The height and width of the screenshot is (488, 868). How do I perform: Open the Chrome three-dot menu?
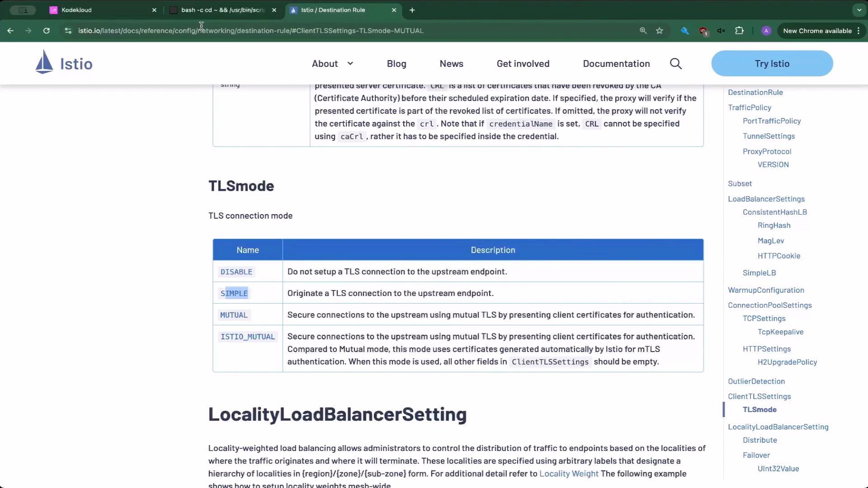[x=859, y=31]
